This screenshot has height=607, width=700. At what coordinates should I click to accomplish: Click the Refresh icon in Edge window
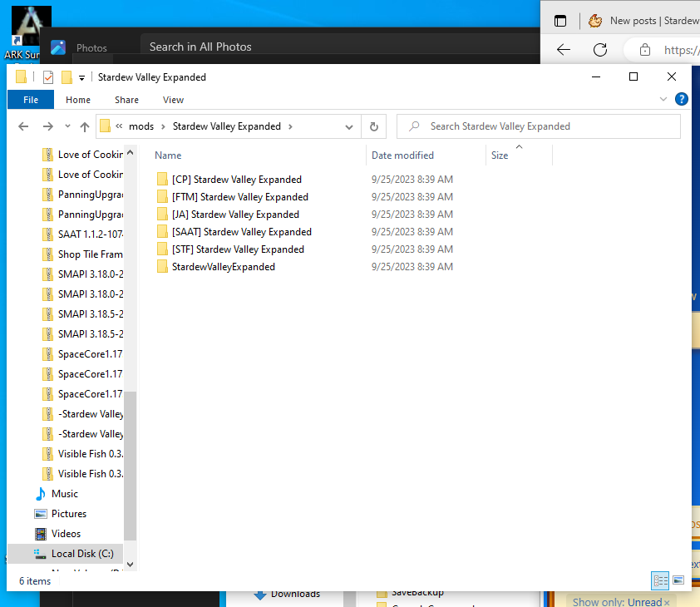(600, 50)
